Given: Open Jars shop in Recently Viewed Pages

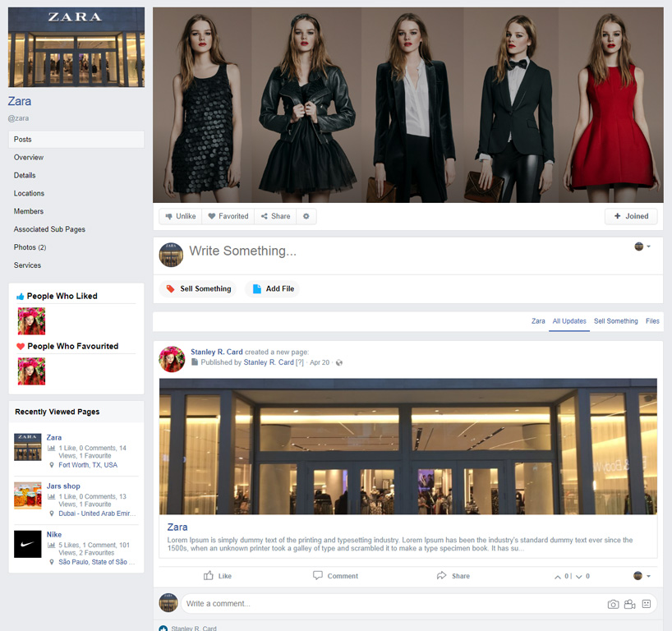Looking at the screenshot, I should point(63,486).
